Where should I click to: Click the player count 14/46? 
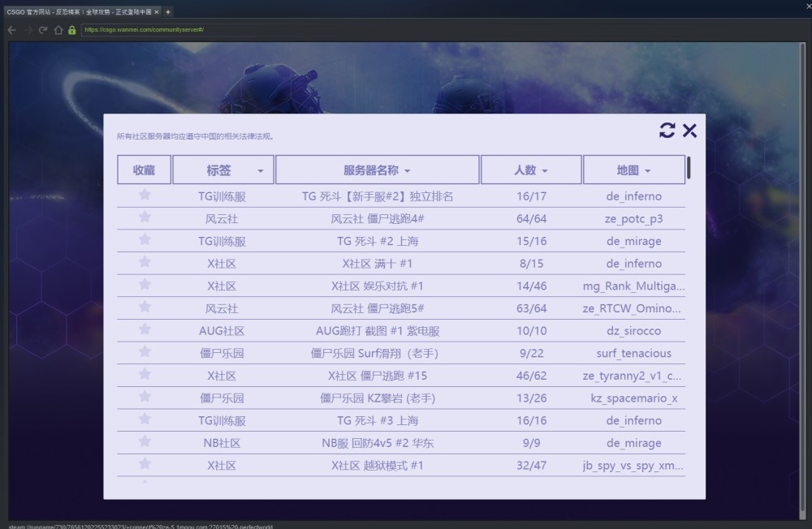531,286
